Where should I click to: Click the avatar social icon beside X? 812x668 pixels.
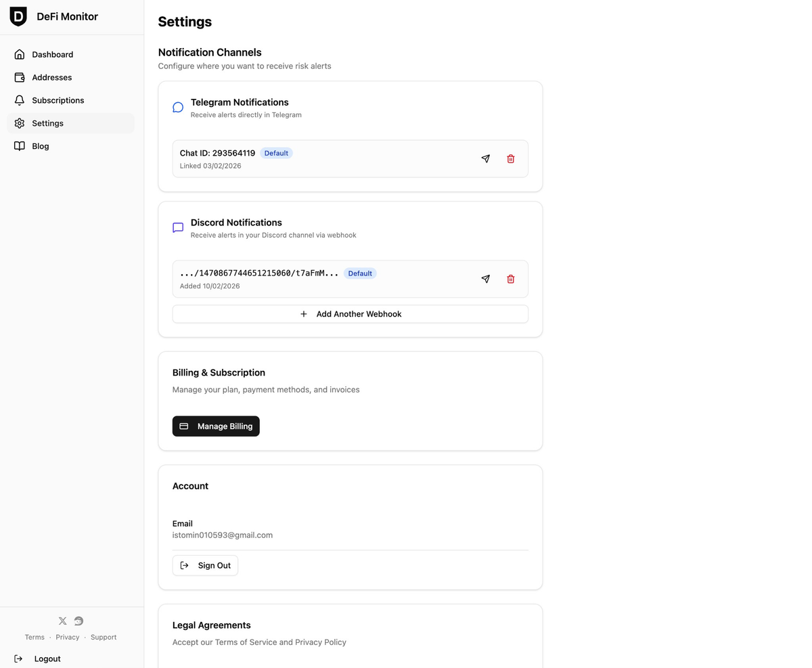pyautogui.click(x=78, y=621)
